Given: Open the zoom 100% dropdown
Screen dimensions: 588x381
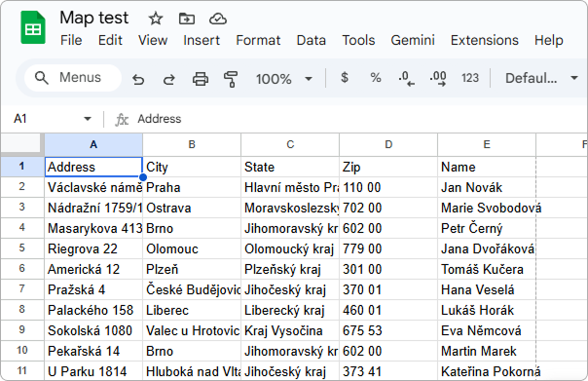Looking at the screenshot, I should point(284,79).
